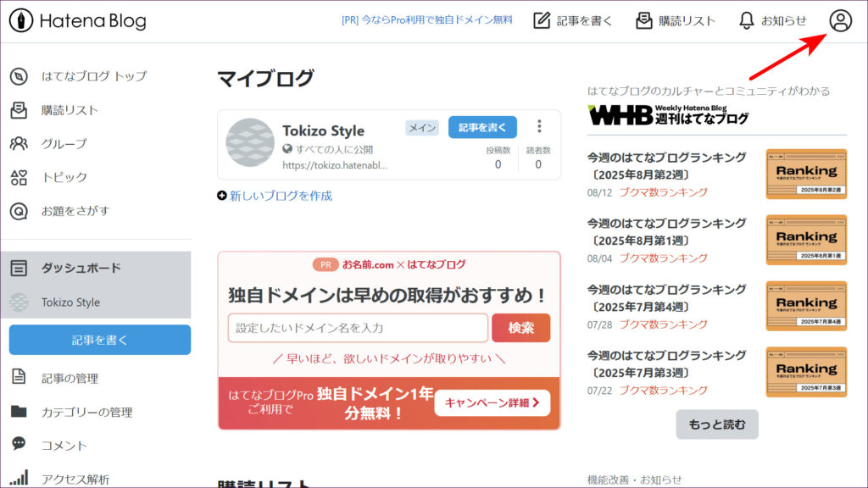Click 新しいブログを作成 plus link
This screenshot has height=488, width=868.
point(275,196)
